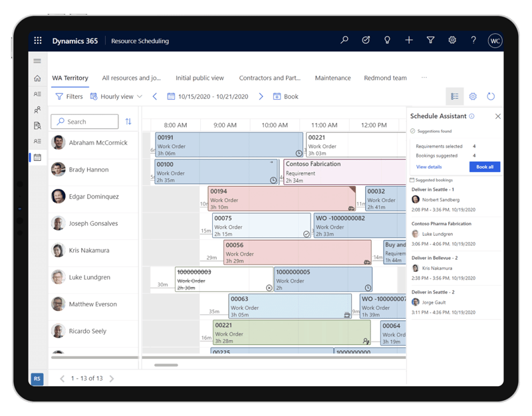The height and width of the screenshot is (416, 532).
Task: Open resource group icon in left sidebar
Action: tap(37, 110)
